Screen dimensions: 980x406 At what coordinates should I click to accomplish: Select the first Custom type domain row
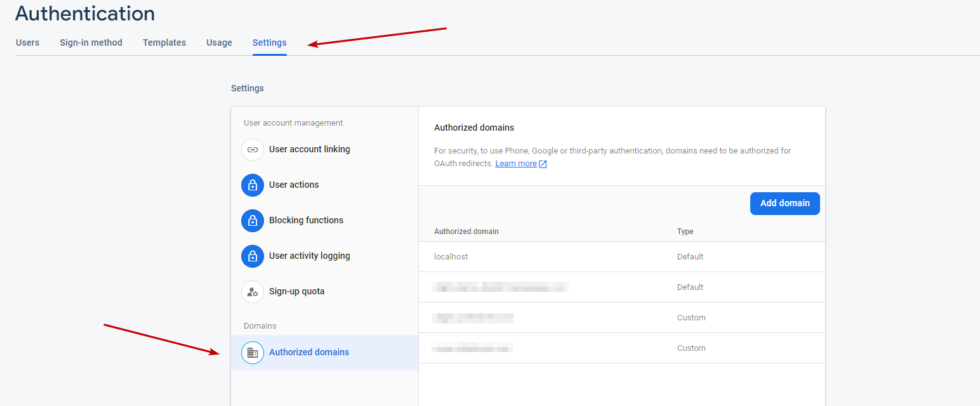click(x=473, y=318)
